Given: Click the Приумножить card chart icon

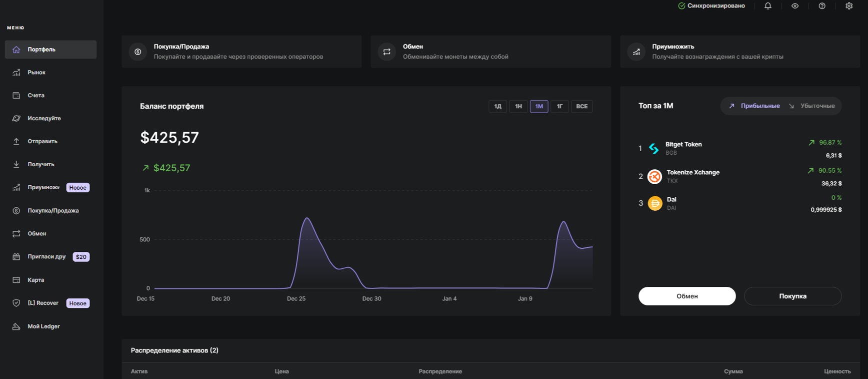Looking at the screenshot, I should tap(636, 52).
